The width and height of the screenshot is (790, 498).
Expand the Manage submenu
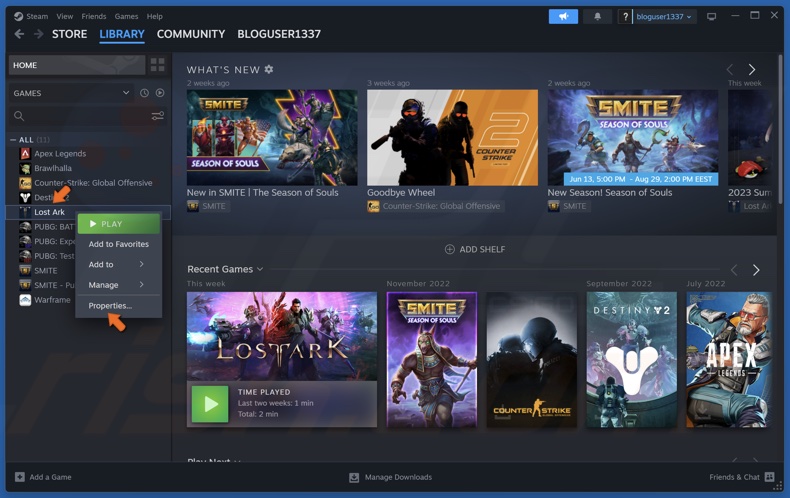point(119,285)
